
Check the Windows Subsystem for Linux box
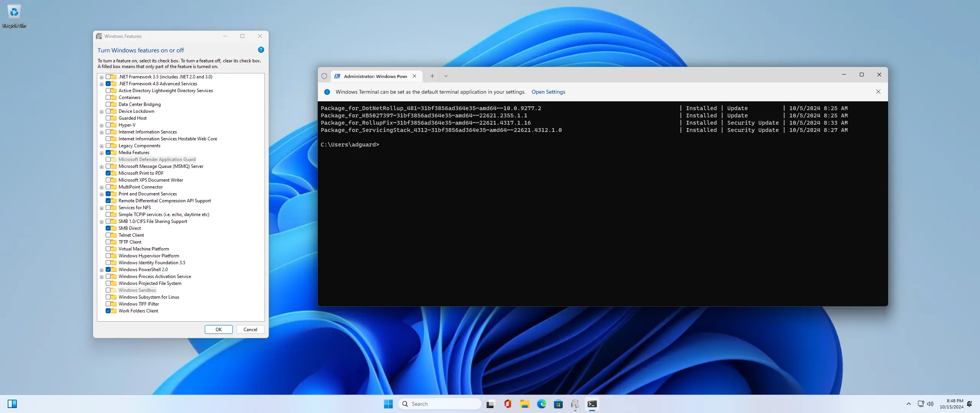[x=108, y=297]
